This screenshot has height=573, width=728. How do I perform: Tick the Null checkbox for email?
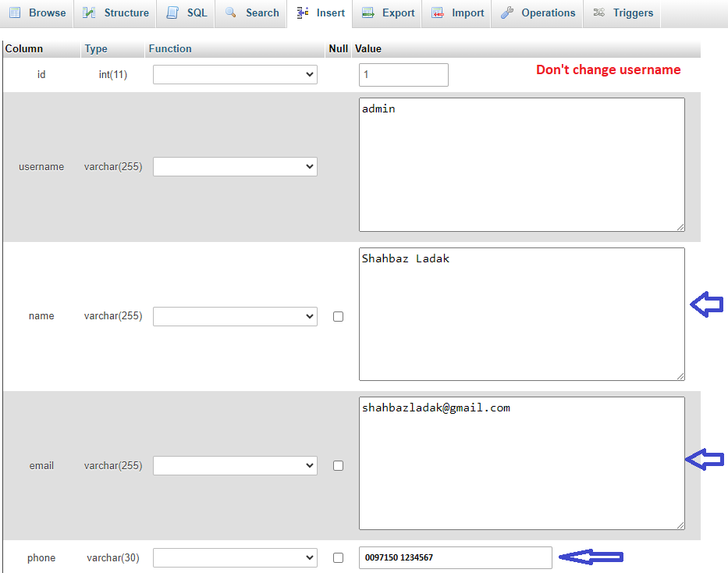coord(338,465)
